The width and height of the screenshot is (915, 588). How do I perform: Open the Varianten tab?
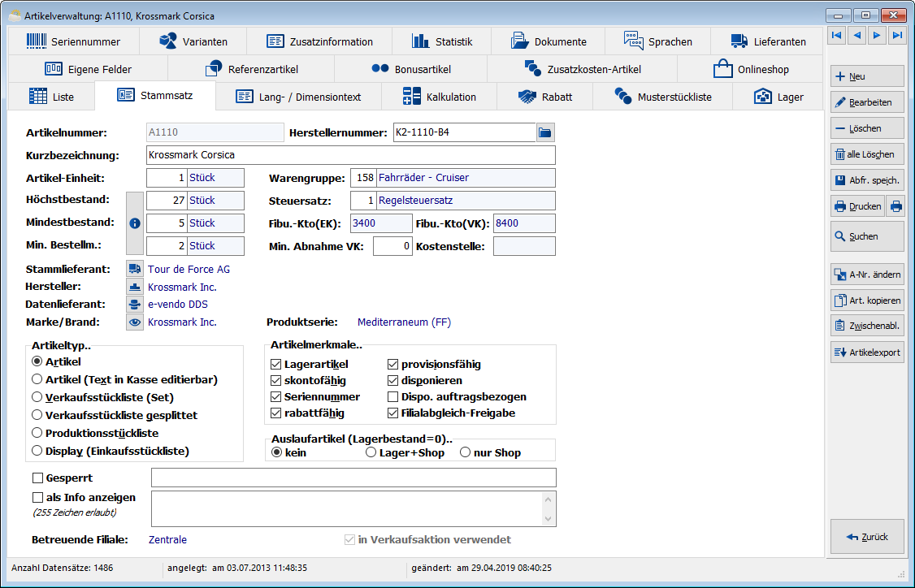click(193, 41)
